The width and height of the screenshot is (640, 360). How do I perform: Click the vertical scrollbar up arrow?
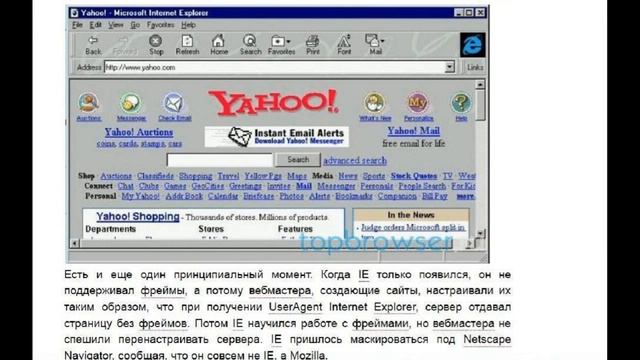pyautogui.click(x=480, y=84)
